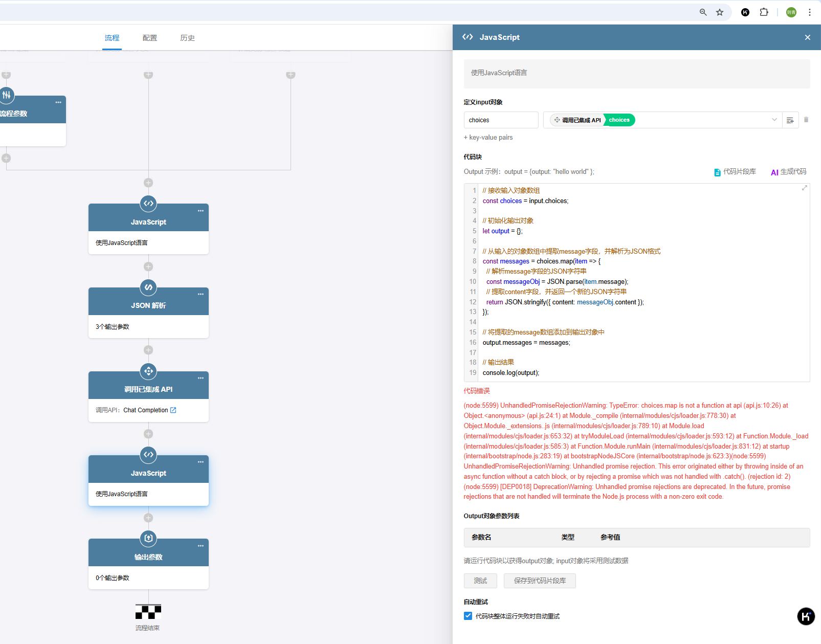Toggle the auto-retry on failure checkbox
Image resolution: width=821 pixels, height=644 pixels.
468,616
